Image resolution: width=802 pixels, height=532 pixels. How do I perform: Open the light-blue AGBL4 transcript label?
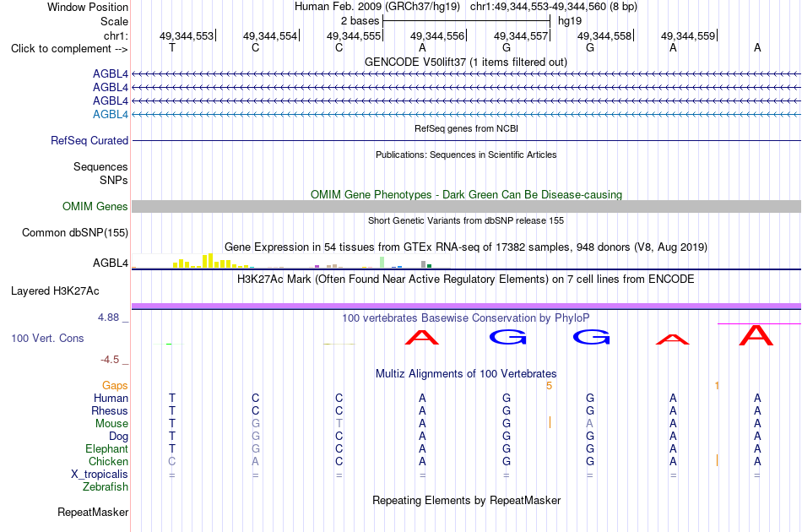coord(111,114)
